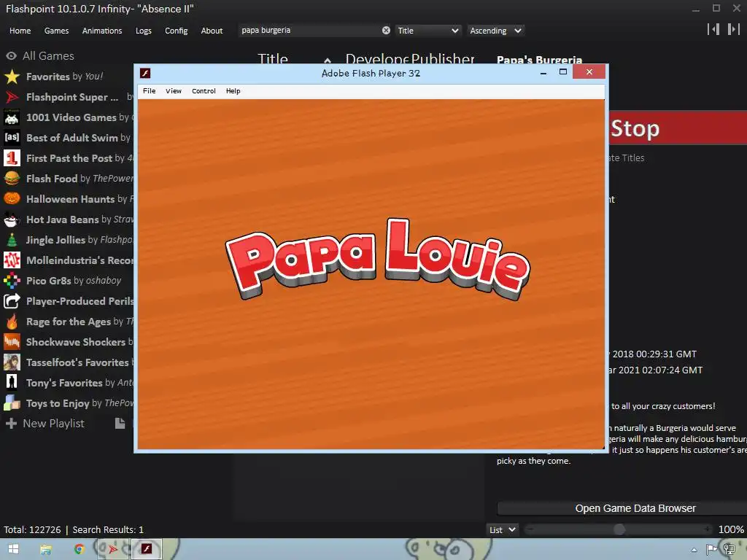747x560 pixels.
Task: Open the Config tab
Action: [x=177, y=31]
